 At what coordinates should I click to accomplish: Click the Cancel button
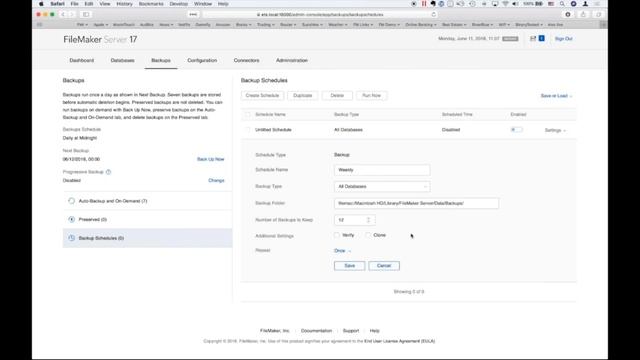(x=384, y=266)
